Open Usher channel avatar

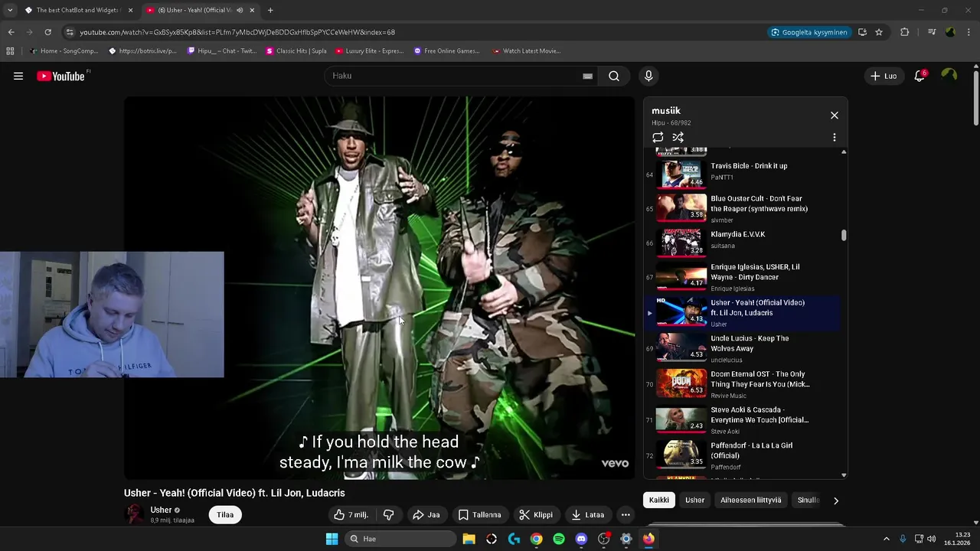[x=134, y=514]
